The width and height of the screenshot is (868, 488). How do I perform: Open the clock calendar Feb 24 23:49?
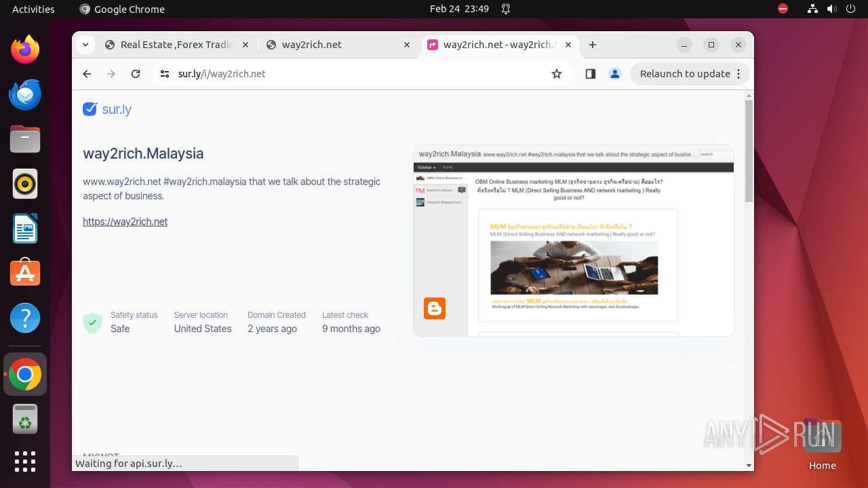[x=459, y=9]
